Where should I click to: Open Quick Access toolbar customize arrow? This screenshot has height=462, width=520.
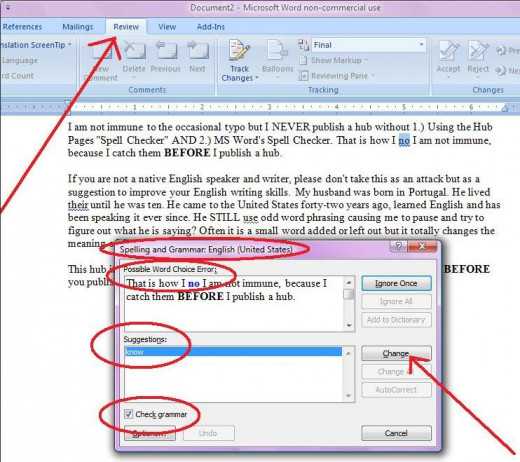[8, 7]
